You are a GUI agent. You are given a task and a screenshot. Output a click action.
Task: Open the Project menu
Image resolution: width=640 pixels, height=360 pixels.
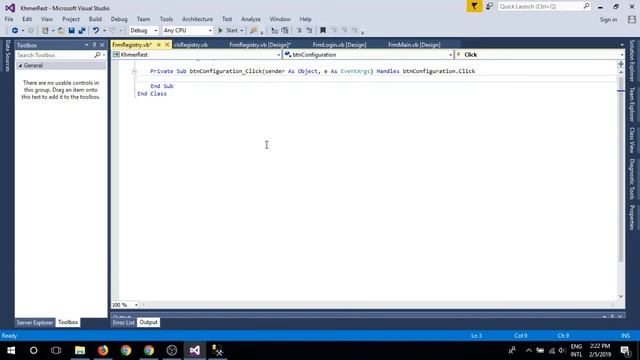pos(71,19)
